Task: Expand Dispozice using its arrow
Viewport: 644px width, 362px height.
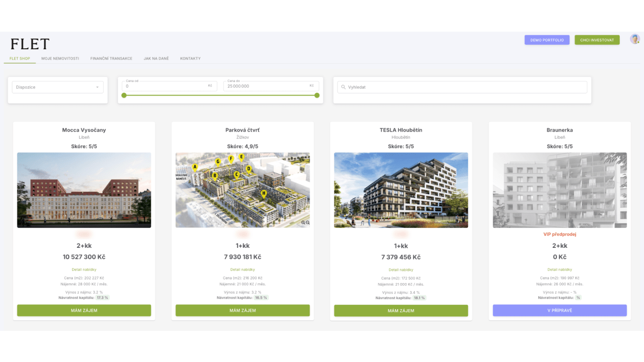Action: tap(97, 87)
